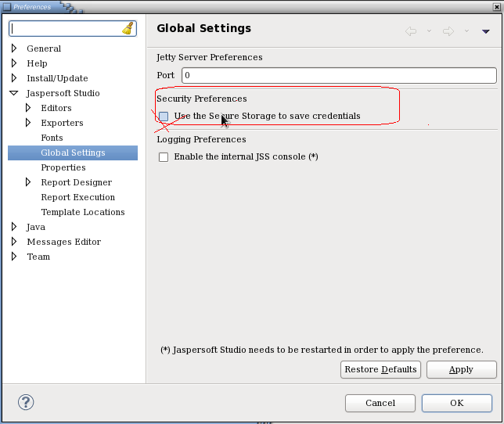Screen dimensions: 504x424
Task: Open the Report Designer page
Action: [x=77, y=182]
